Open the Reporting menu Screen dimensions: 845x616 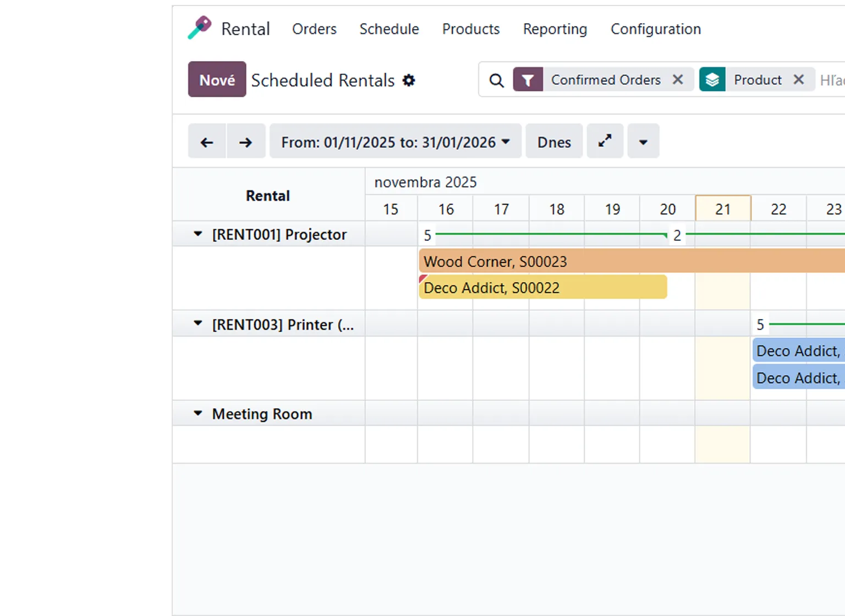coord(555,29)
